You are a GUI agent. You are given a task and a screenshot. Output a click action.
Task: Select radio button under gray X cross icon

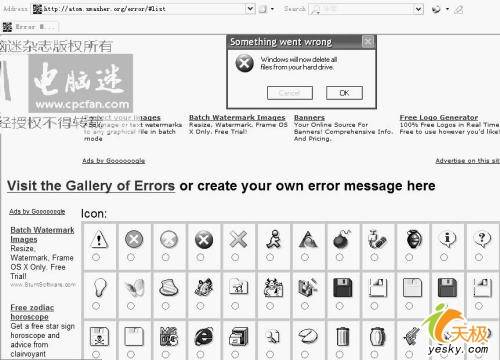(235, 257)
